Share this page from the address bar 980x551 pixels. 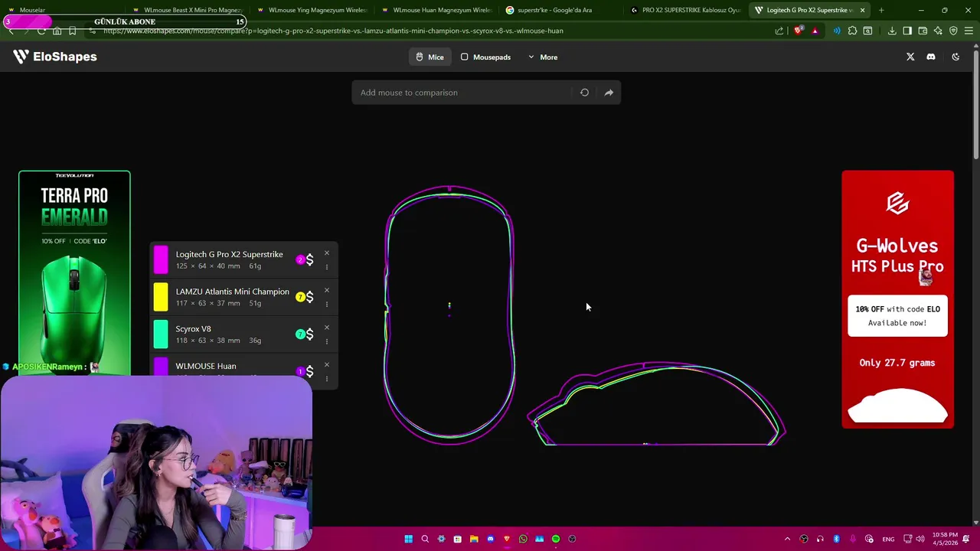pyautogui.click(x=779, y=31)
